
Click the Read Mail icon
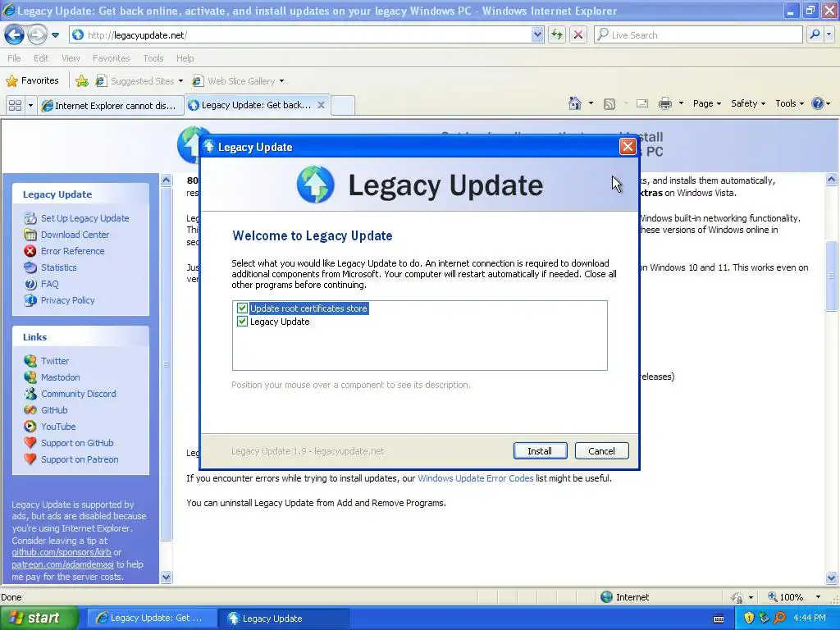(641, 103)
